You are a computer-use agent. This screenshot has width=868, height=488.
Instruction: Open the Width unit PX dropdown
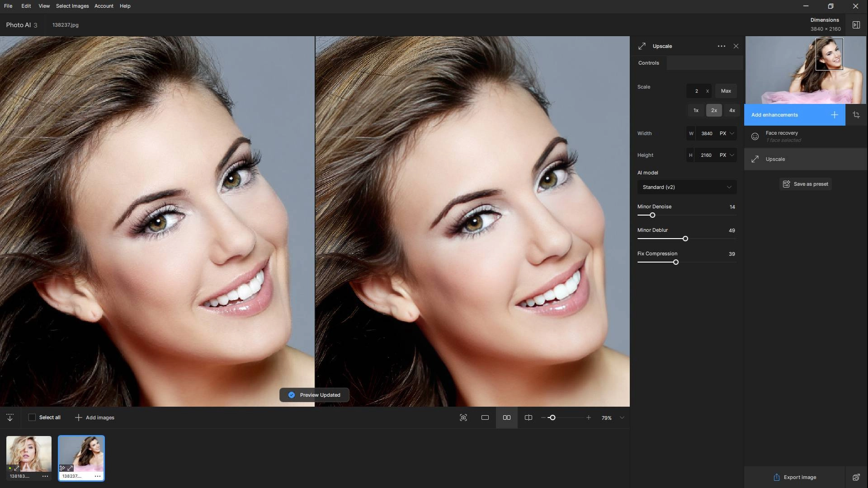point(727,133)
